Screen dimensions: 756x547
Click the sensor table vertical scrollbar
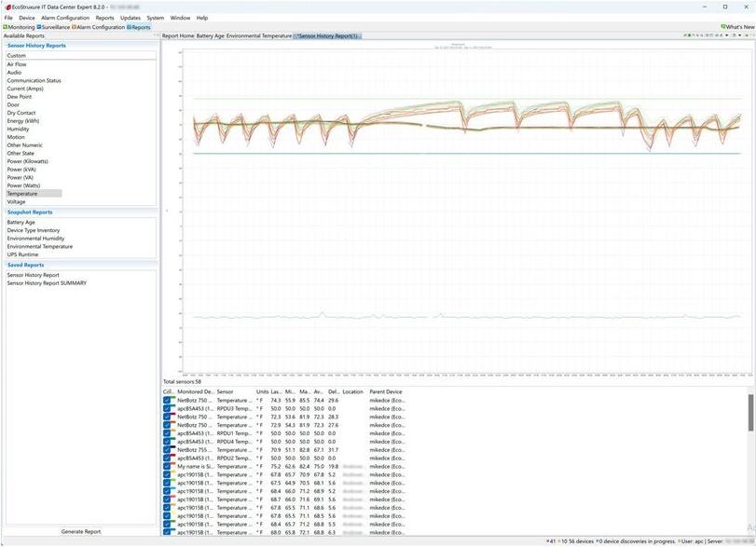(x=750, y=410)
